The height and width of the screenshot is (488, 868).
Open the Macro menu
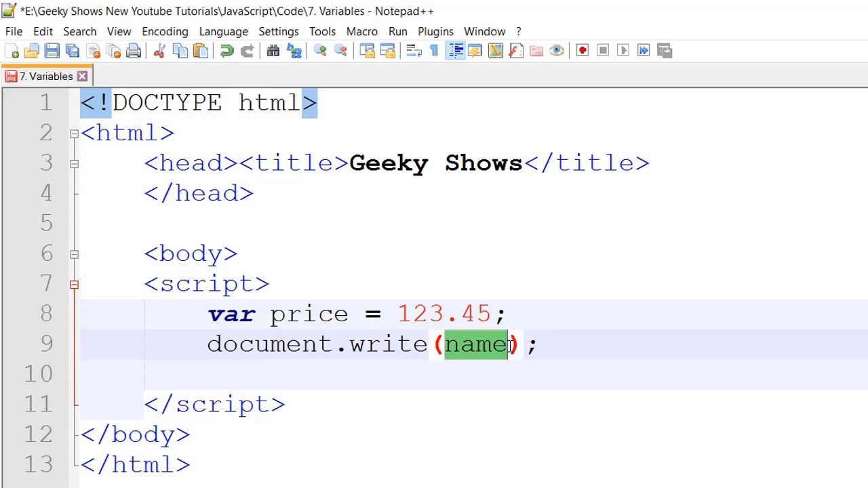362,31
